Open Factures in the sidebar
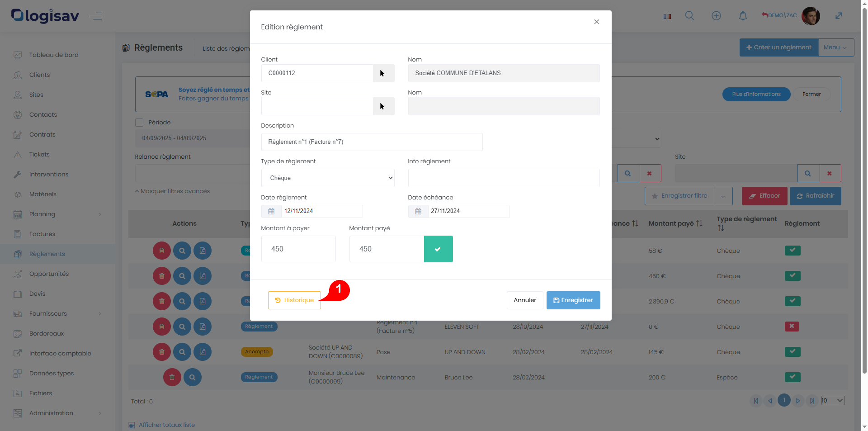The height and width of the screenshot is (431, 868). click(42, 234)
